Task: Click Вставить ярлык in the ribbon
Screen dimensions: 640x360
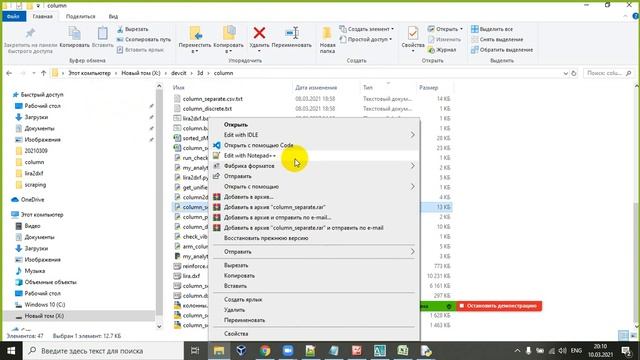Action: [x=140, y=49]
